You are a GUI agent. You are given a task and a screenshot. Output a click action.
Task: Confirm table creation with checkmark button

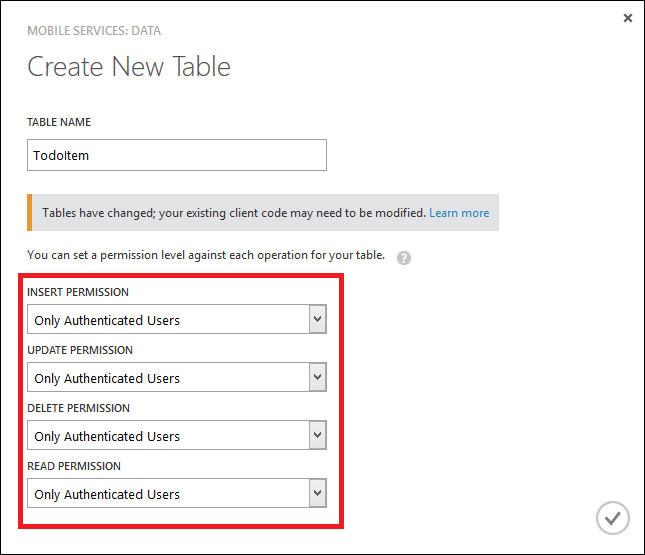click(613, 518)
